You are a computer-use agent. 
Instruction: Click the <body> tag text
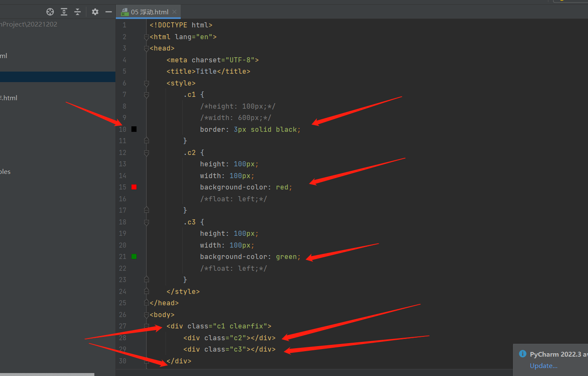tap(162, 315)
